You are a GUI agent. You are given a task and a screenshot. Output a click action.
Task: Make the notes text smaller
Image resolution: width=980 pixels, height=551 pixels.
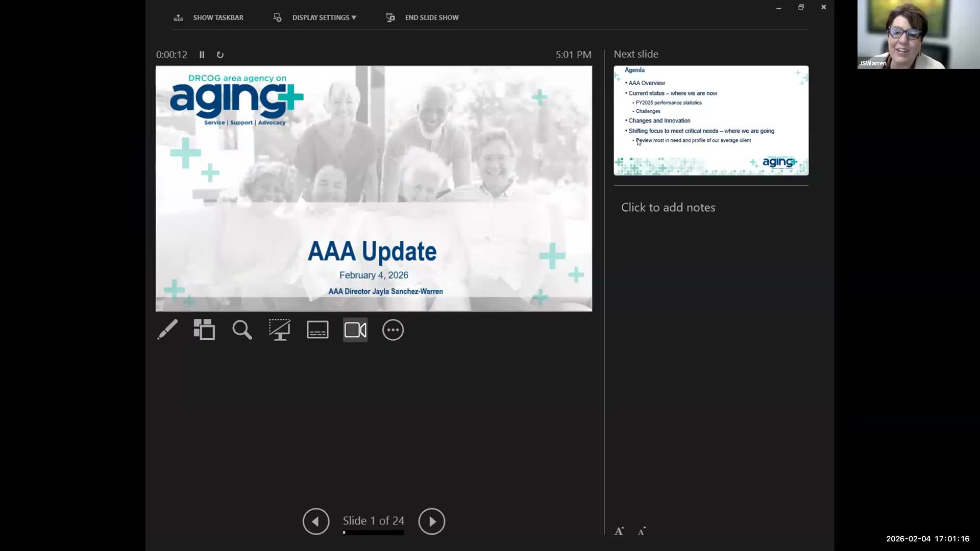tap(642, 531)
